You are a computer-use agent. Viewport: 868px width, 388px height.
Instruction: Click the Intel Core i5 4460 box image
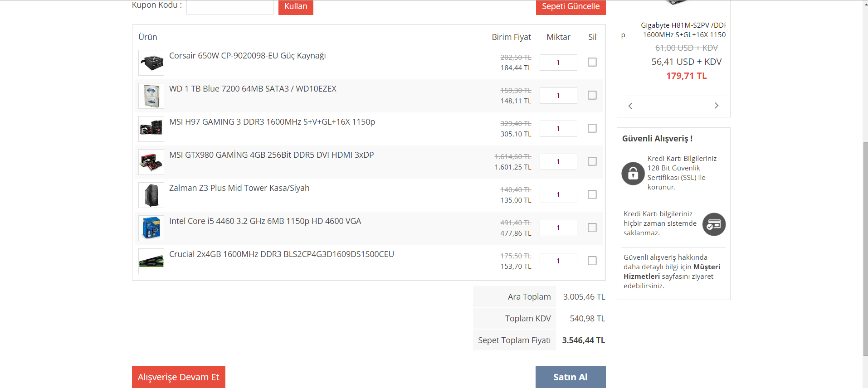(151, 228)
